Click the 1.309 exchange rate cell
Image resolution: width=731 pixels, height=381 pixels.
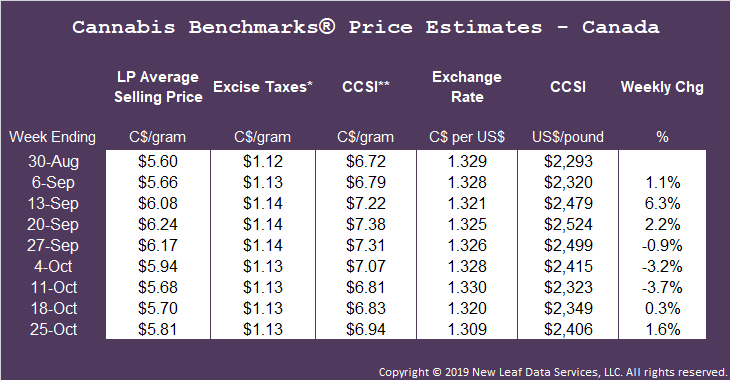click(467, 329)
